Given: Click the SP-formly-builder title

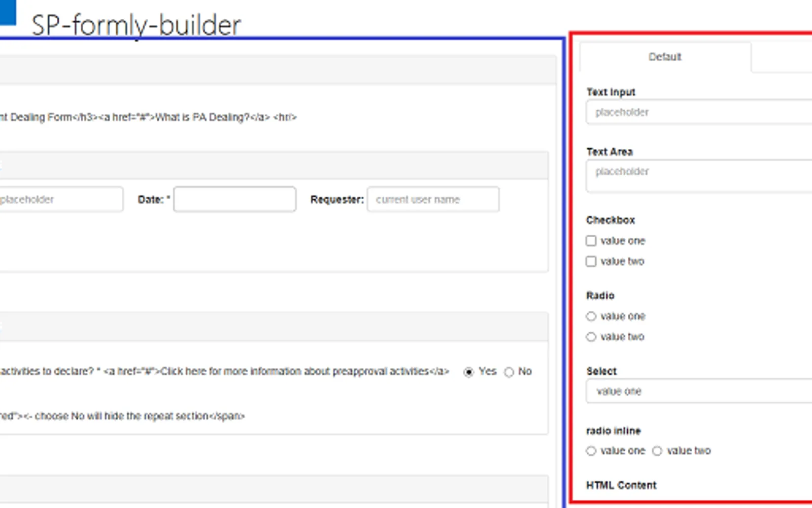Looking at the screenshot, I should [x=136, y=25].
